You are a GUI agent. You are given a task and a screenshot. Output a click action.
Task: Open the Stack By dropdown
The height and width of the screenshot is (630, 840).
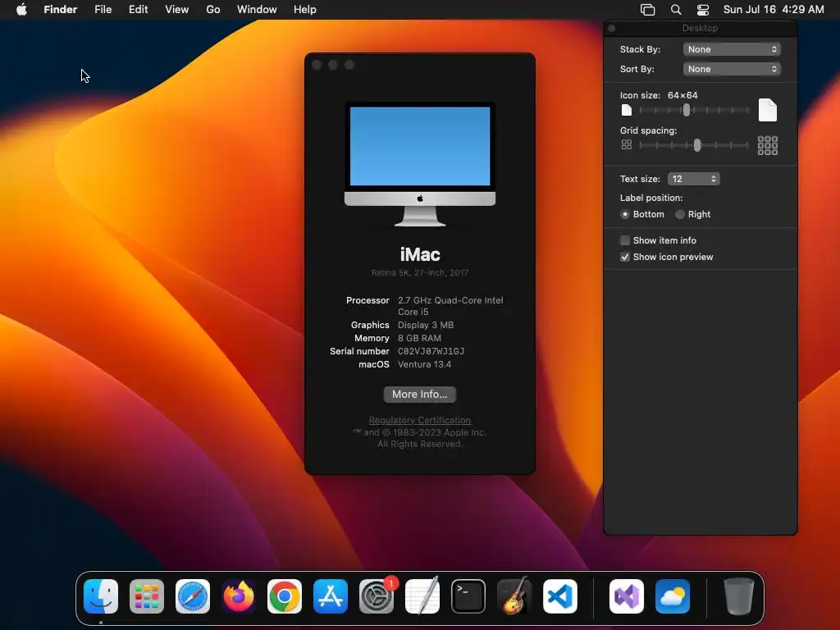(x=732, y=49)
